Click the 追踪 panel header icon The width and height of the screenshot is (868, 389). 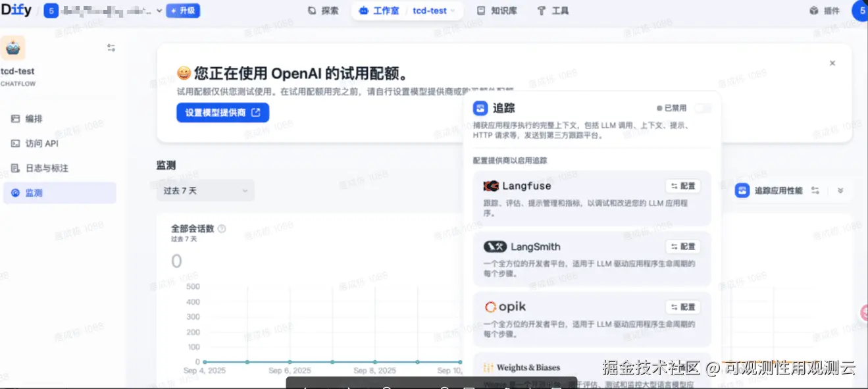(x=481, y=108)
